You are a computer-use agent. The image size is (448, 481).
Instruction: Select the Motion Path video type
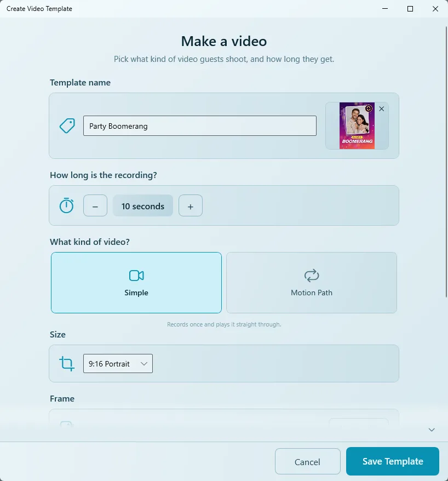pos(312,283)
